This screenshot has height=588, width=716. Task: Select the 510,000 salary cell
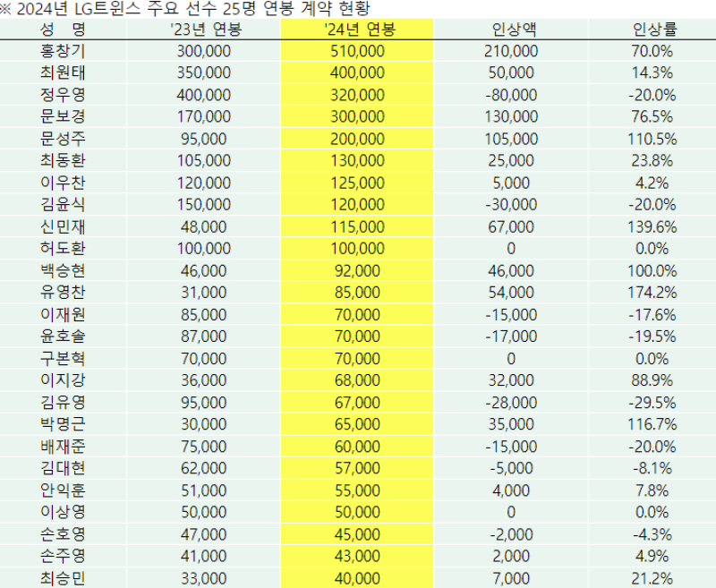pos(357,51)
